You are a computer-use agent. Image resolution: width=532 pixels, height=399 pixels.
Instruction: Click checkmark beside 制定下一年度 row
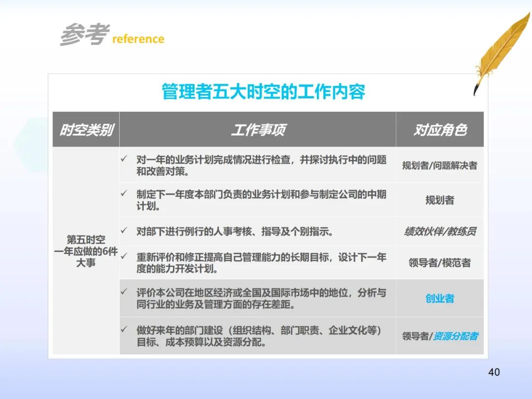[124, 193]
